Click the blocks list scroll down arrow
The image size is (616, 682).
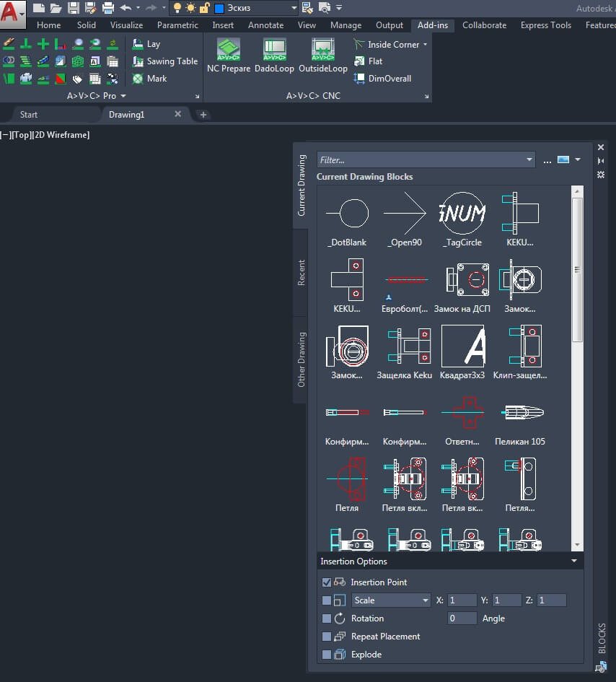click(577, 545)
